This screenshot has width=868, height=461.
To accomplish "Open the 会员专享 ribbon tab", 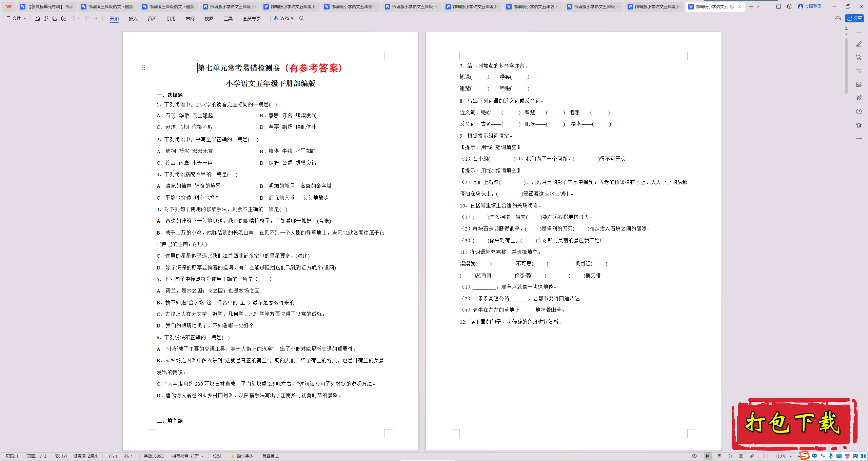I will (x=251, y=19).
